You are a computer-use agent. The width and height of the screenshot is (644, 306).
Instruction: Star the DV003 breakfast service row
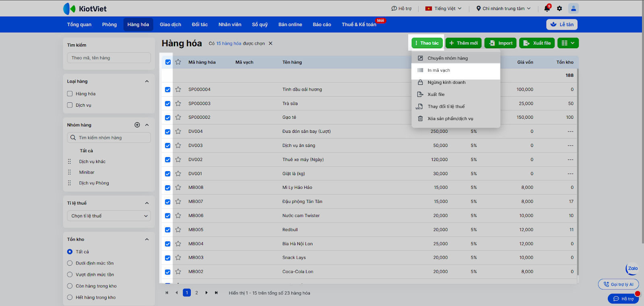(178, 145)
